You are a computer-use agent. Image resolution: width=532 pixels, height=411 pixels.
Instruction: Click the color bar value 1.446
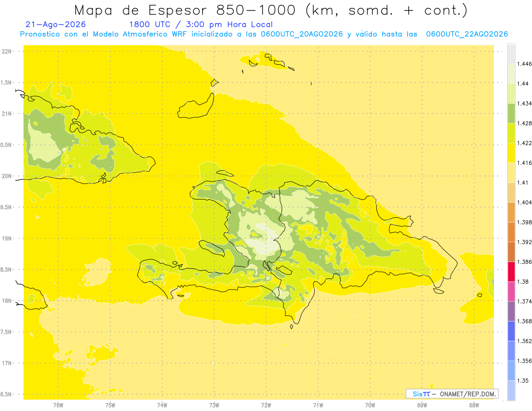[524, 64]
